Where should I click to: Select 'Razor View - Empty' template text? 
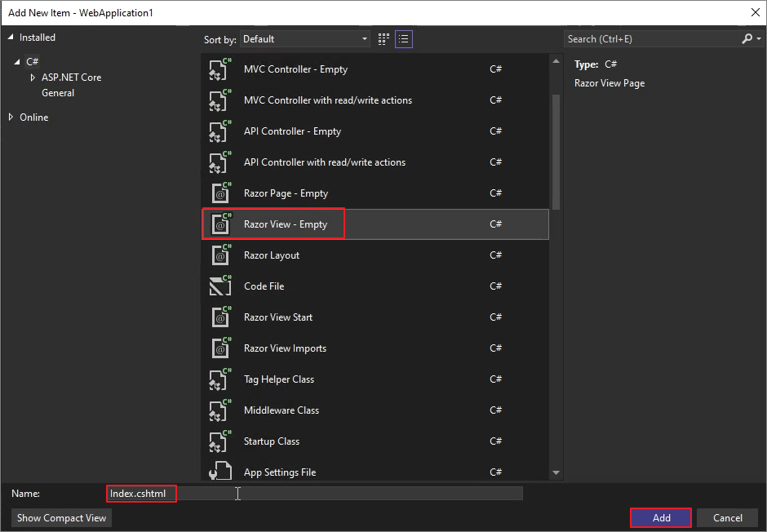[286, 224]
